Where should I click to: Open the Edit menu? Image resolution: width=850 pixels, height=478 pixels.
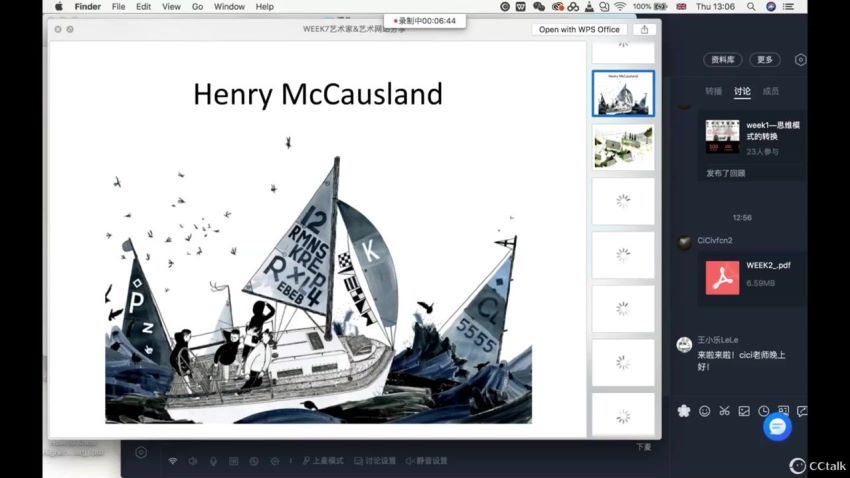(143, 7)
